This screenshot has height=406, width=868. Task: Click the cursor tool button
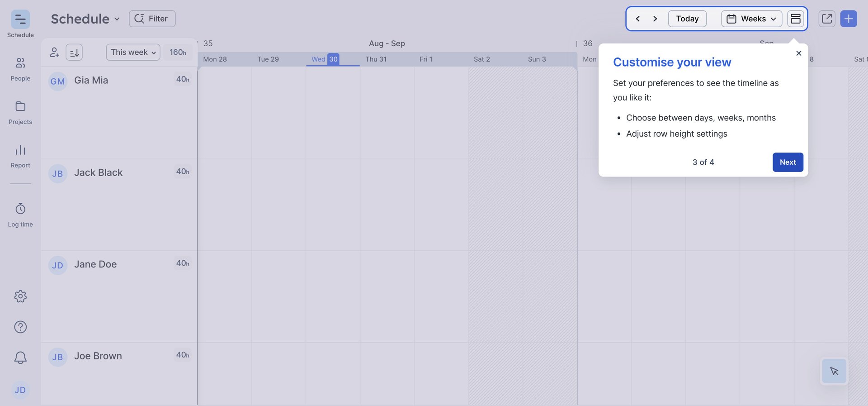(x=834, y=371)
